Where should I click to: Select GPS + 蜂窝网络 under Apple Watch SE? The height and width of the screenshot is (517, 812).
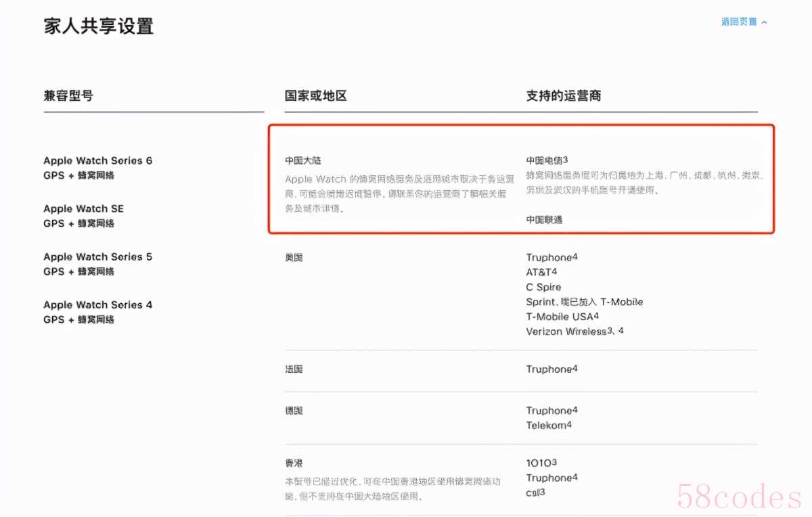[79, 223]
